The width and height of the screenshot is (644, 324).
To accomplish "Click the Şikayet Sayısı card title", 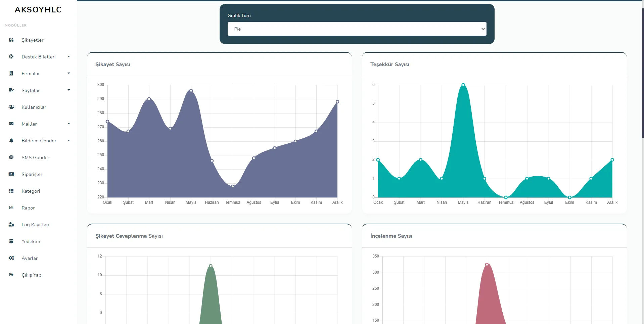I will coord(113,64).
